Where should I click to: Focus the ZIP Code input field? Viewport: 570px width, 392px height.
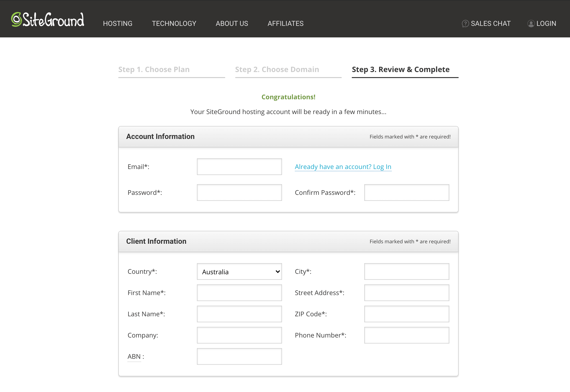click(407, 314)
